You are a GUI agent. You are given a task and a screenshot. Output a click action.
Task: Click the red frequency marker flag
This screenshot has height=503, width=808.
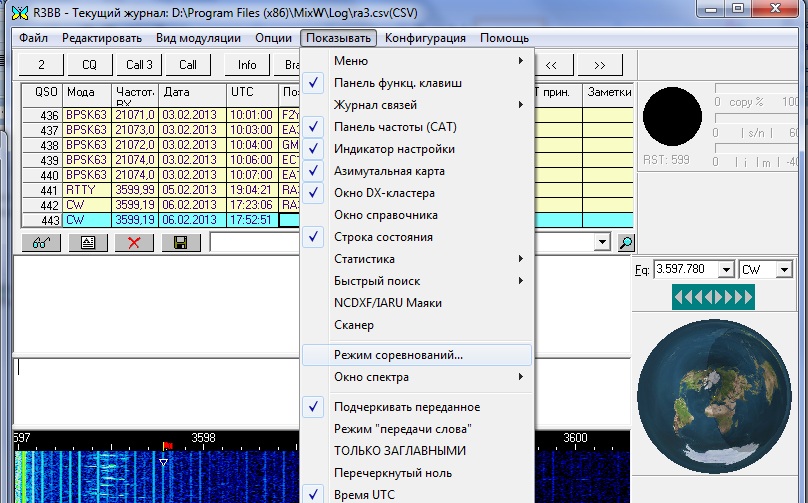click(x=167, y=445)
